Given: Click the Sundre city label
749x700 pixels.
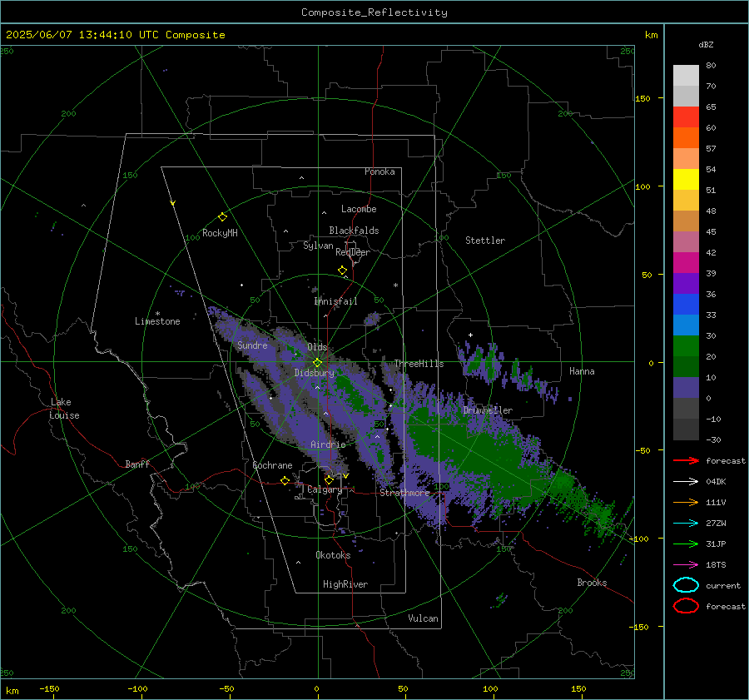Looking at the screenshot, I should point(252,345).
